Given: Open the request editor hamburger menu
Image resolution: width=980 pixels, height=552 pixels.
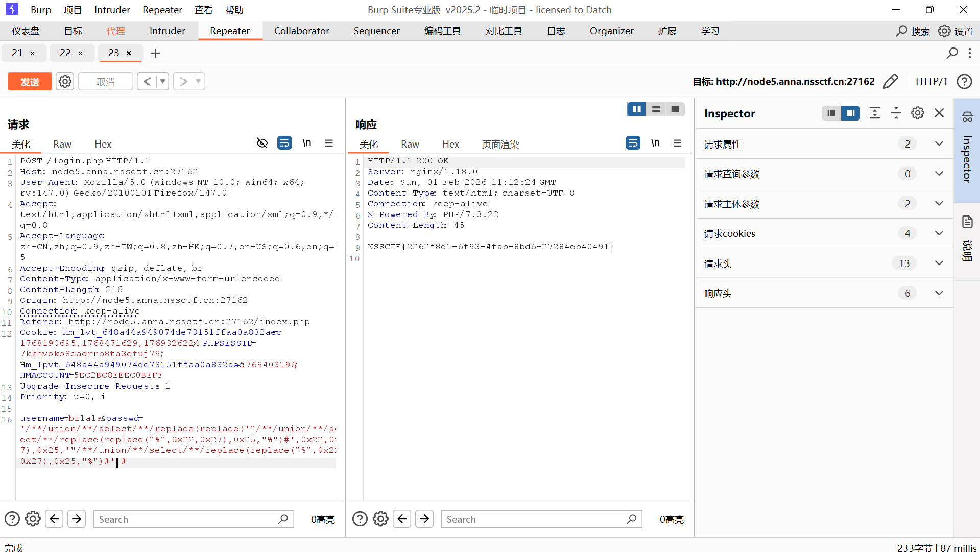Looking at the screenshot, I should [329, 143].
